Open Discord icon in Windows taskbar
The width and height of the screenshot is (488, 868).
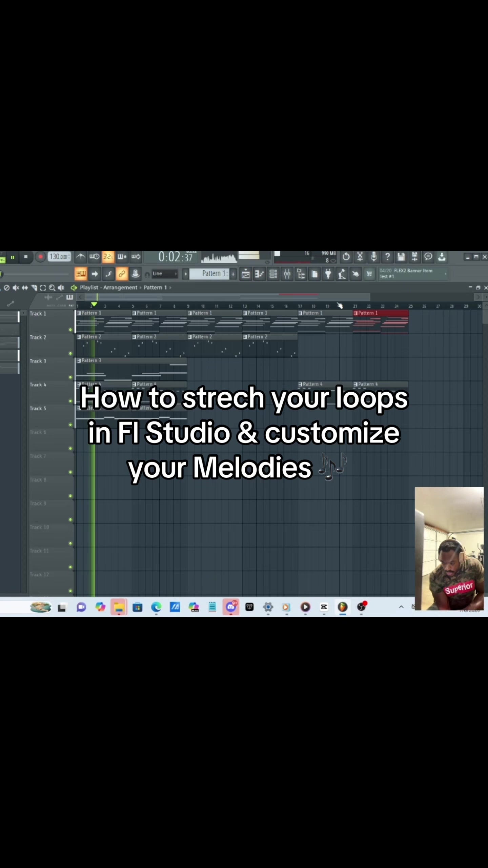click(x=231, y=607)
